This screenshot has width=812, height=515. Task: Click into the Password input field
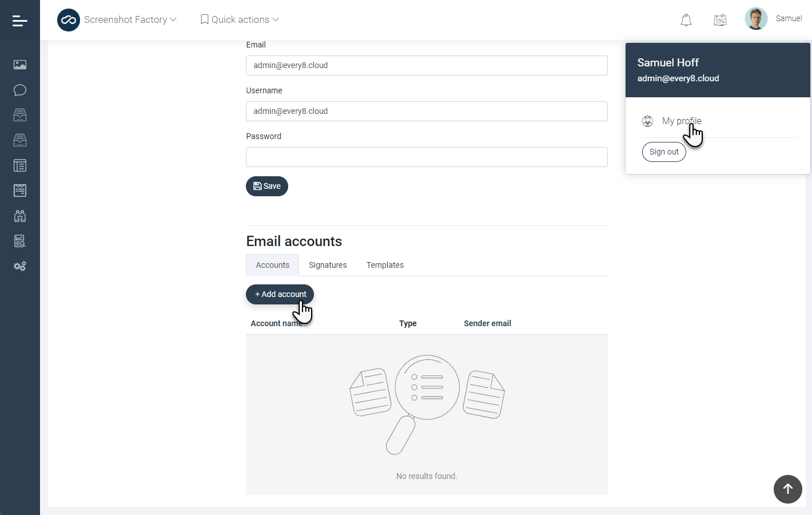pos(426,157)
